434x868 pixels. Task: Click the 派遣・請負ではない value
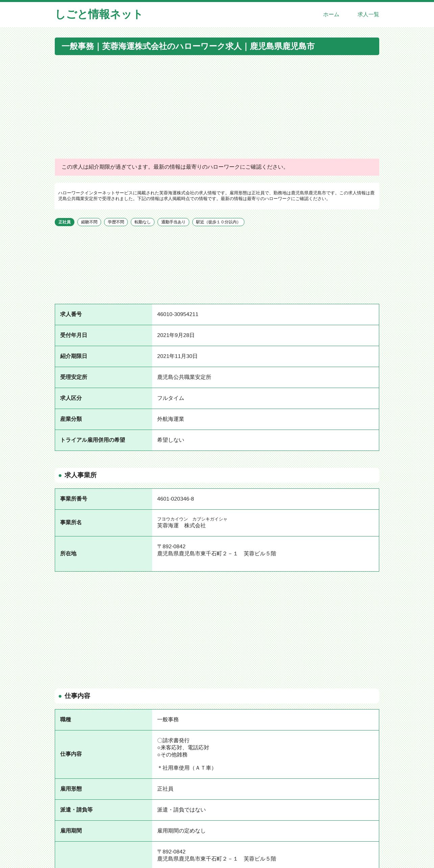182,810
